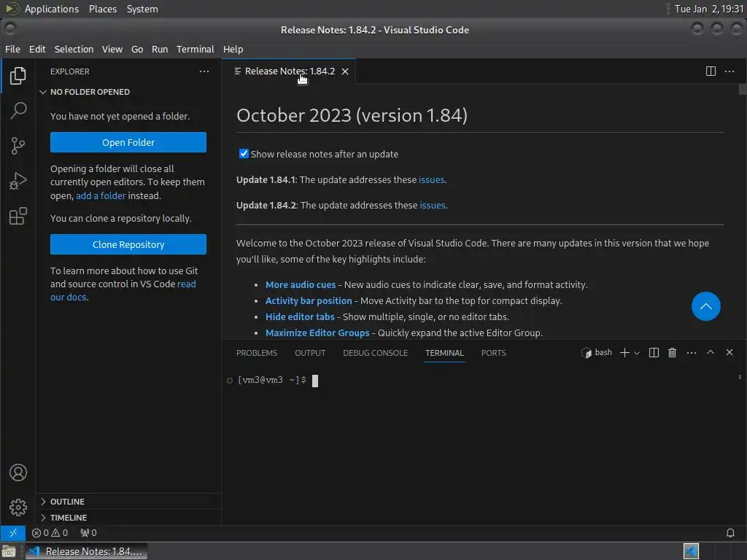The width and height of the screenshot is (747, 560).
Task: Open the System menu in top panel
Action: (142, 9)
